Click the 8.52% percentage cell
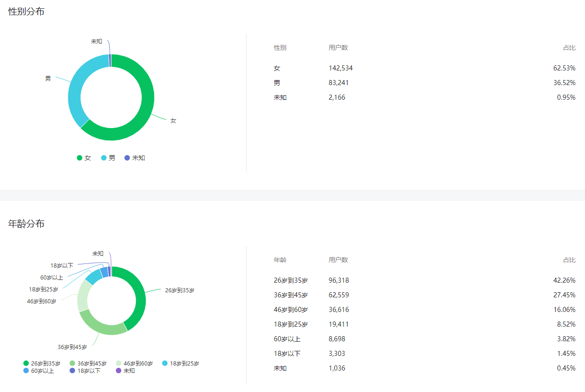 (x=566, y=324)
